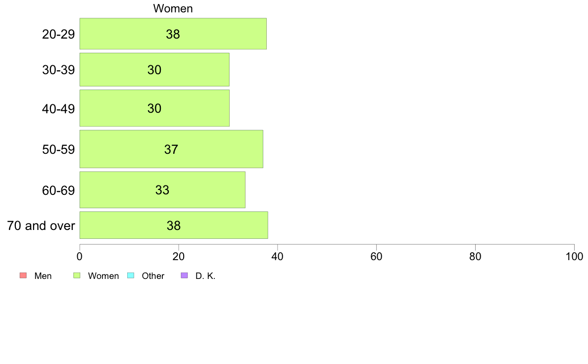Click the 70 and over axis label
588x364 pixels.
tap(41, 226)
